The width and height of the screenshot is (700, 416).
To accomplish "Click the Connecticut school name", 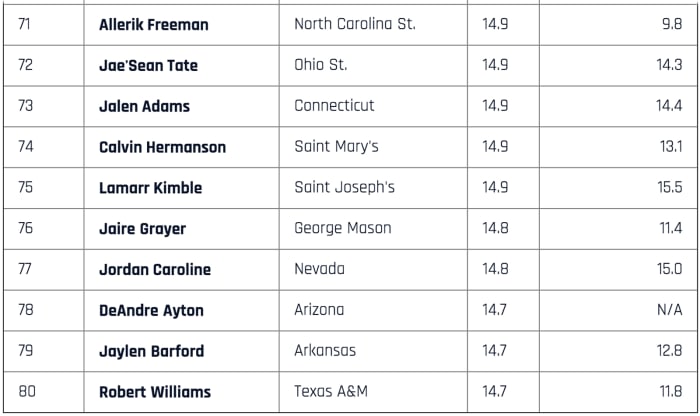I will (x=334, y=106).
